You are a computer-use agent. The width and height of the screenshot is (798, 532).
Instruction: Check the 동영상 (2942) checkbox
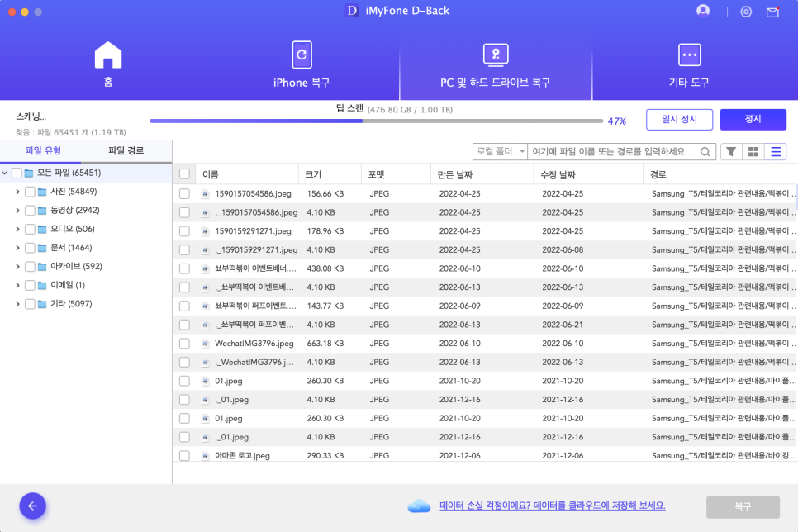[30, 211]
